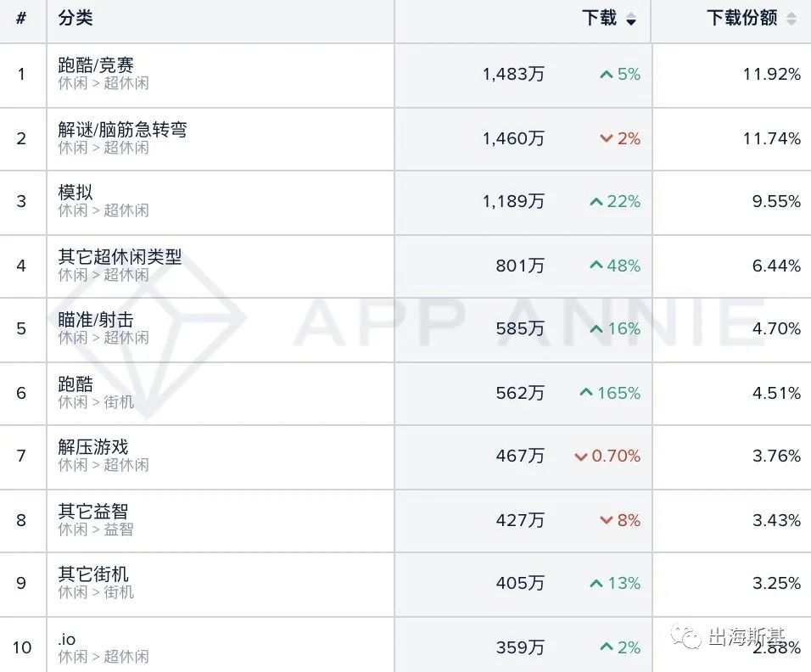The width and height of the screenshot is (811, 672).
Task: Click up arrow next to 165%
Action: tap(586, 393)
